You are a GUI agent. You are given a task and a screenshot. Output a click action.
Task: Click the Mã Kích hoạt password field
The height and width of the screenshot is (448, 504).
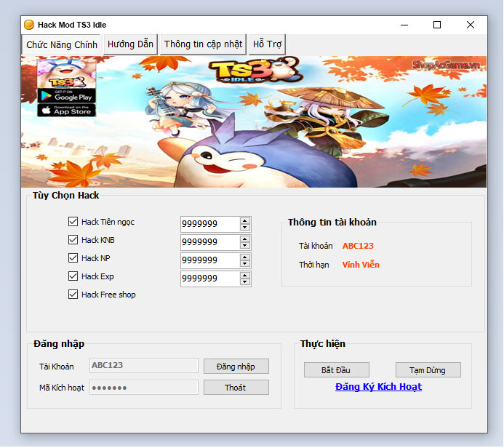pyautogui.click(x=144, y=388)
